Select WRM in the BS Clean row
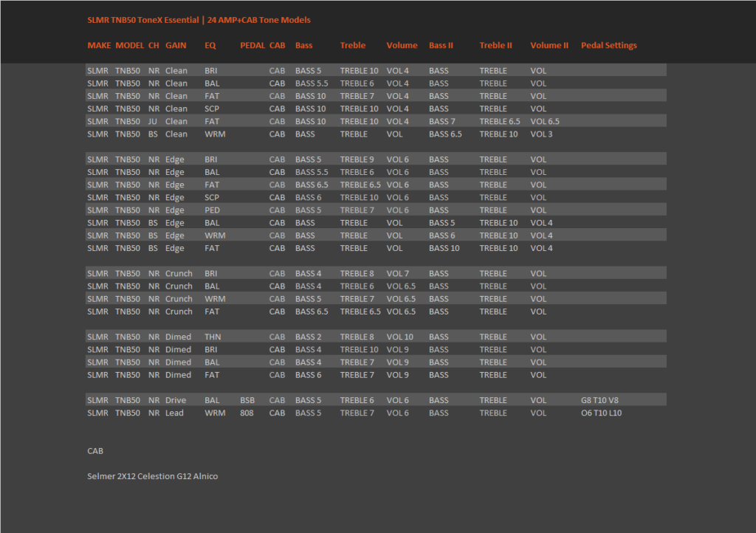 [215, 134]
